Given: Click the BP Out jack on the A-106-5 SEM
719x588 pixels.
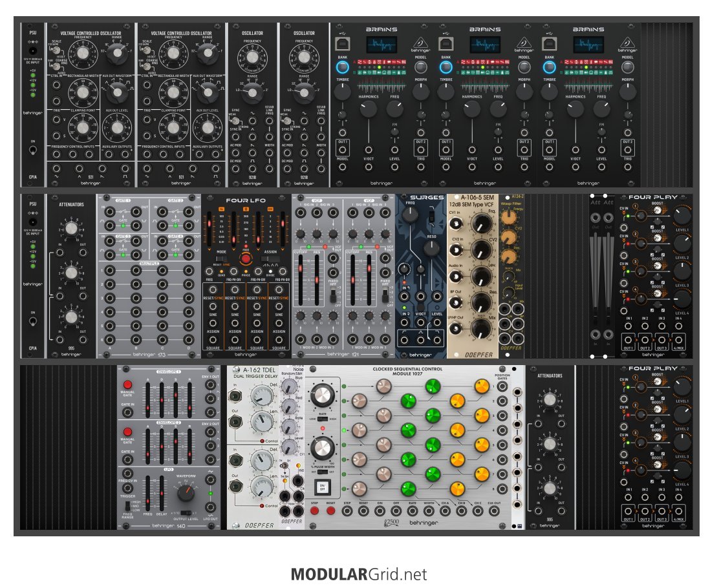Looking at the screenshot, I should (455, 302).
